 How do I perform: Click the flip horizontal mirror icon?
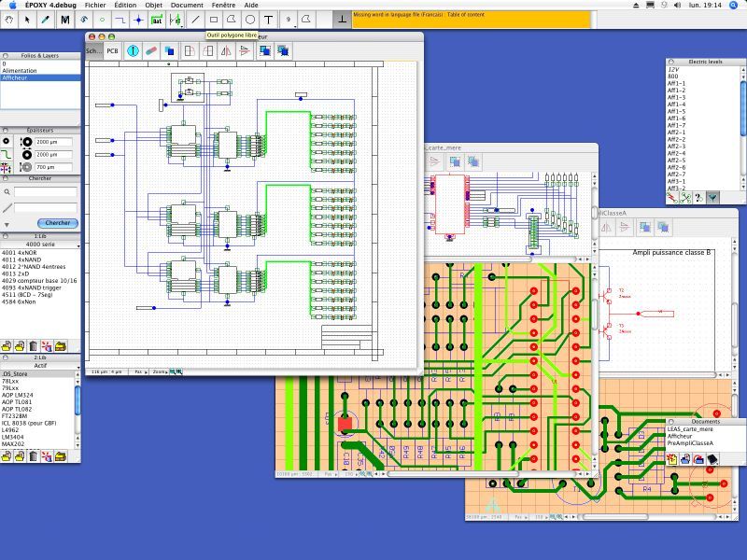[226, 51]
